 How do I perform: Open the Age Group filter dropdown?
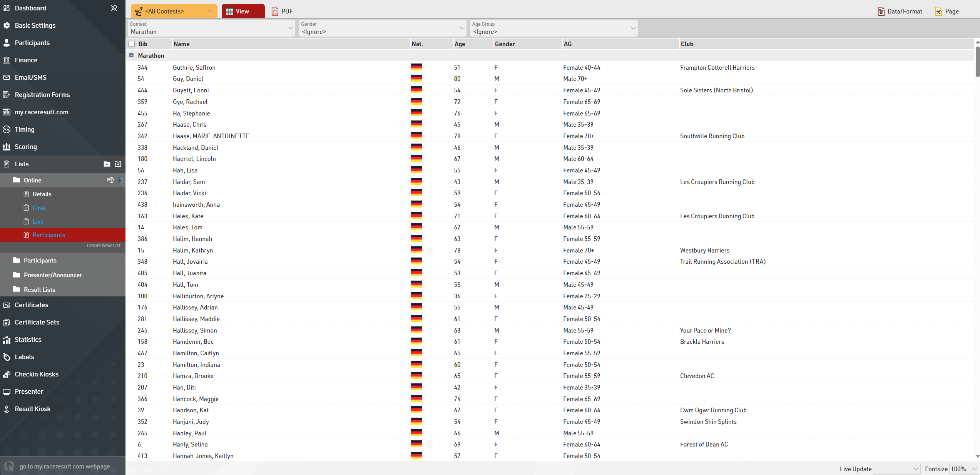(554, 28)
